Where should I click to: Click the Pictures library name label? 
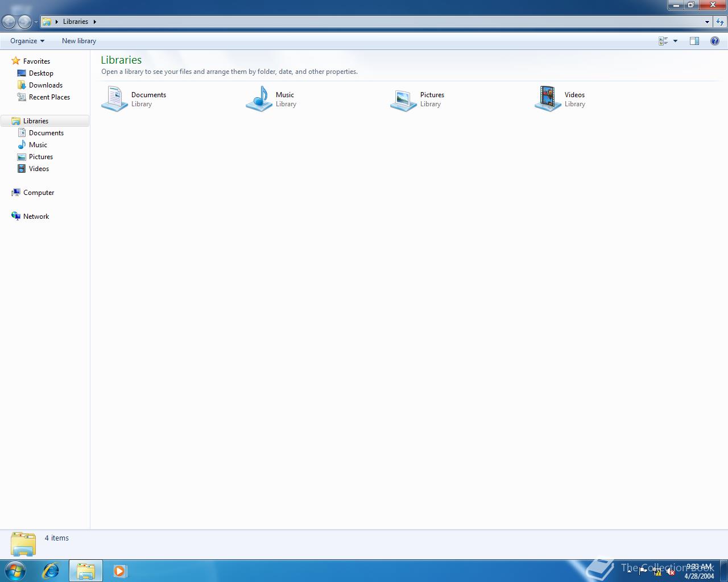click(x=432, y=95)
